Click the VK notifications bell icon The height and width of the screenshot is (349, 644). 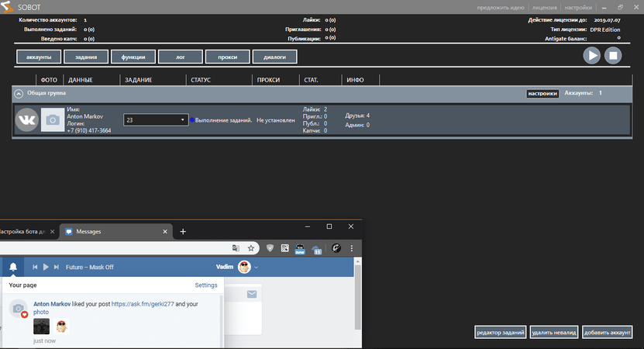pyautogui.click(x=12, y=267)
